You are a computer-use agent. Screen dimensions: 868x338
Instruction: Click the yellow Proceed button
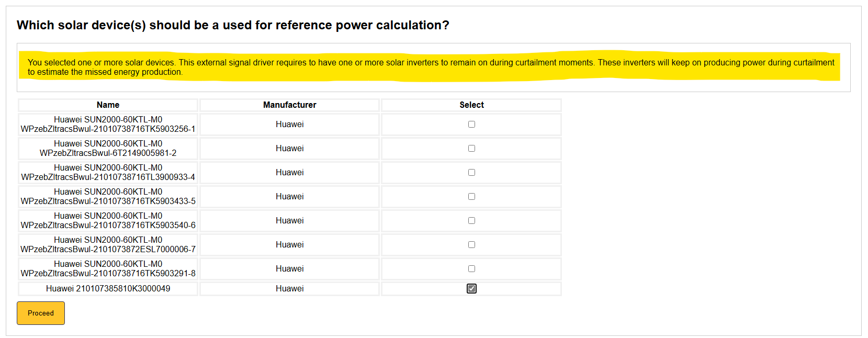point(41,313)
